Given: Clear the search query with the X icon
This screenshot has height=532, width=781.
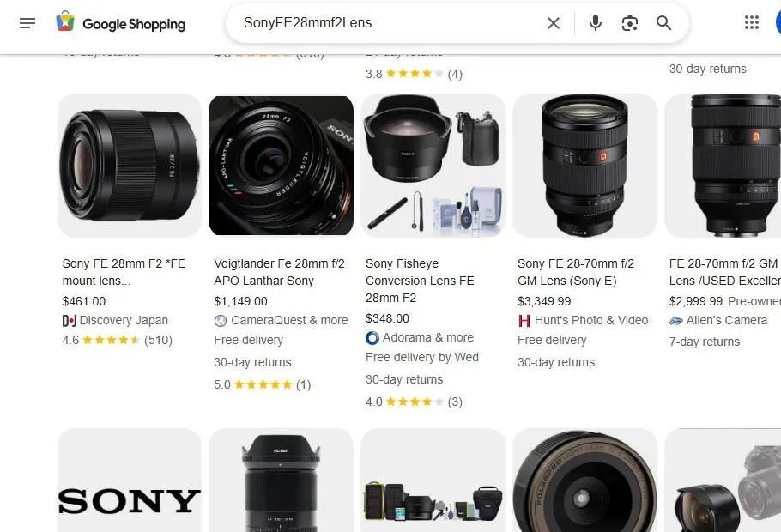Looking at the screenshot, I should (554, 23).
